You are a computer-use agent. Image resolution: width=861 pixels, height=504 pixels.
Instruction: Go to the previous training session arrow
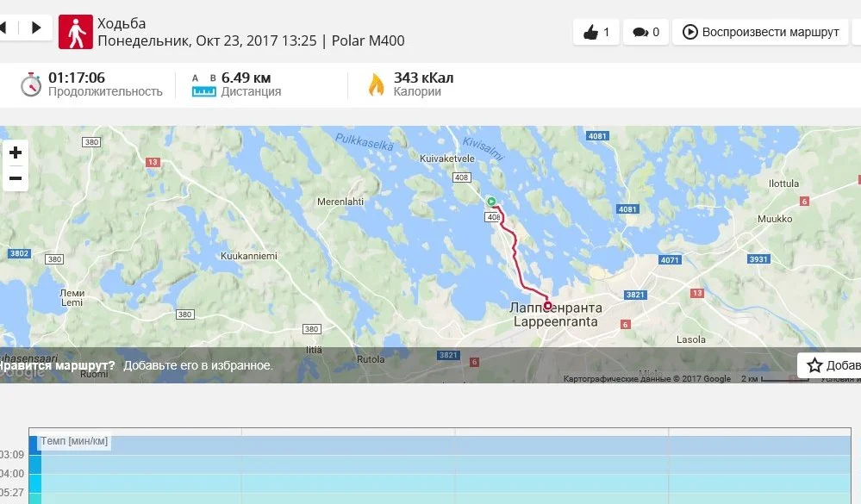[x=4, y=28]
